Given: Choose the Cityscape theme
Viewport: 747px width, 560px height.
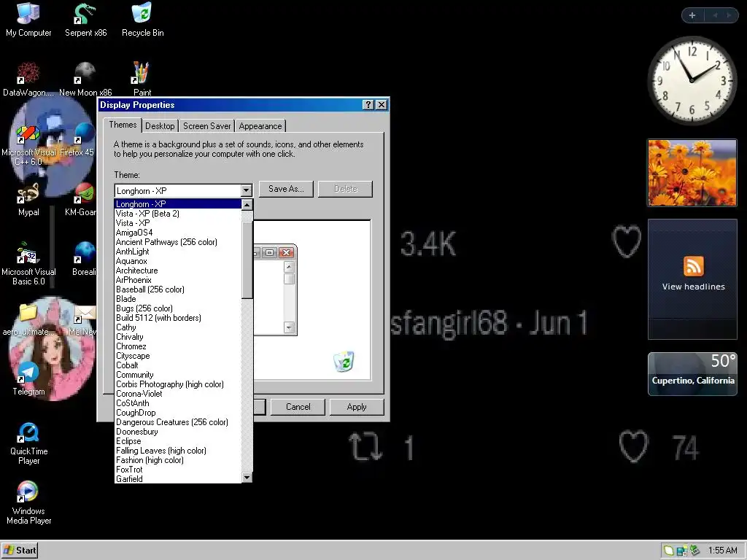Looking at the screenshot, I should click(x=178, y=356).
